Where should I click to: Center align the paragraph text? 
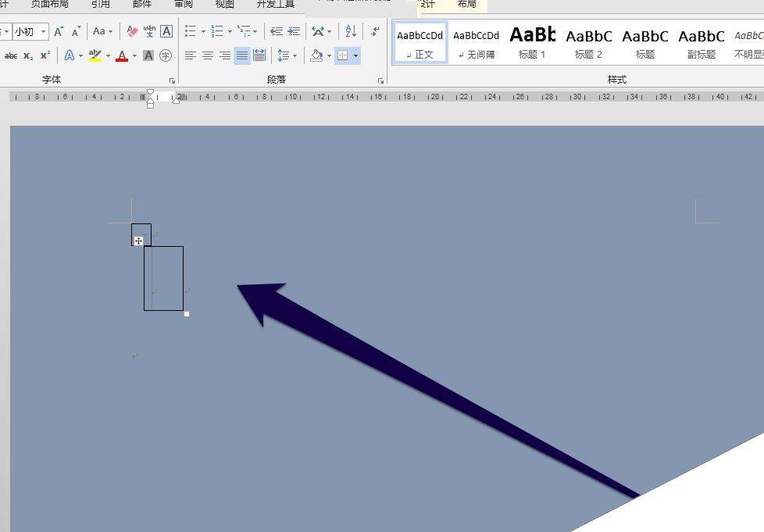click(208, 55)
